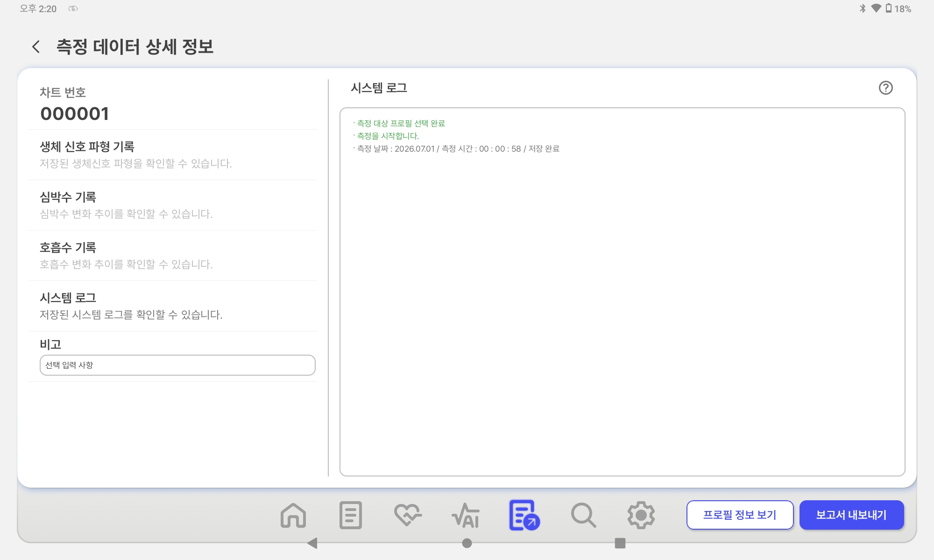Select 시스템 로그 in the left list
This screenshot has height=560, width=934.
click(173, 306)
